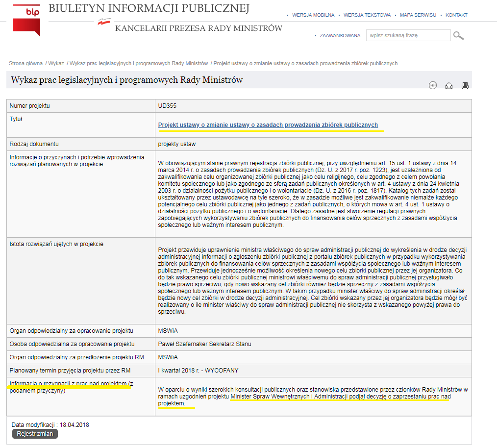The width and height of the screenshot is (497, 448).
Task: Select label 'Istota rozwiązań ujętych w projekcie'
Action: [x=56, y=244]
